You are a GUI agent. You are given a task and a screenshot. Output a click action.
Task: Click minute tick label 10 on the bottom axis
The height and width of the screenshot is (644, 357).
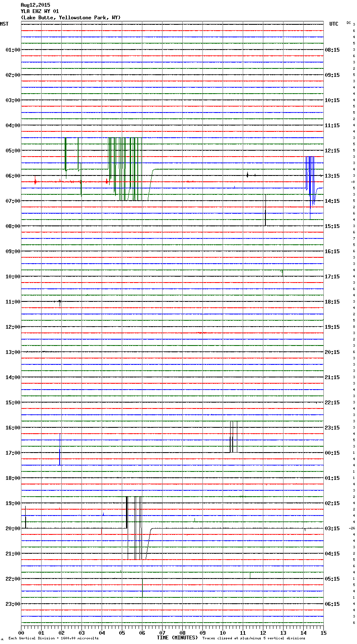[223, 633]
